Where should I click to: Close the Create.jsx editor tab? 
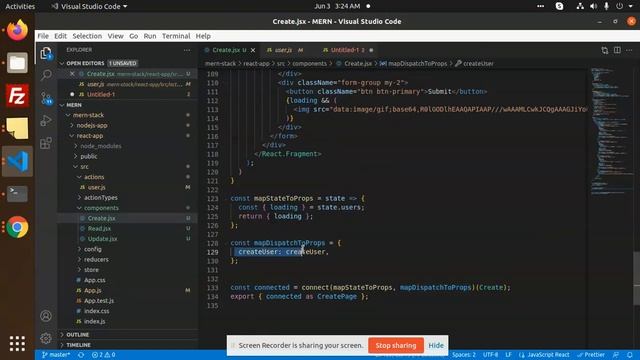pyautogui.click(x=253, y=50)
